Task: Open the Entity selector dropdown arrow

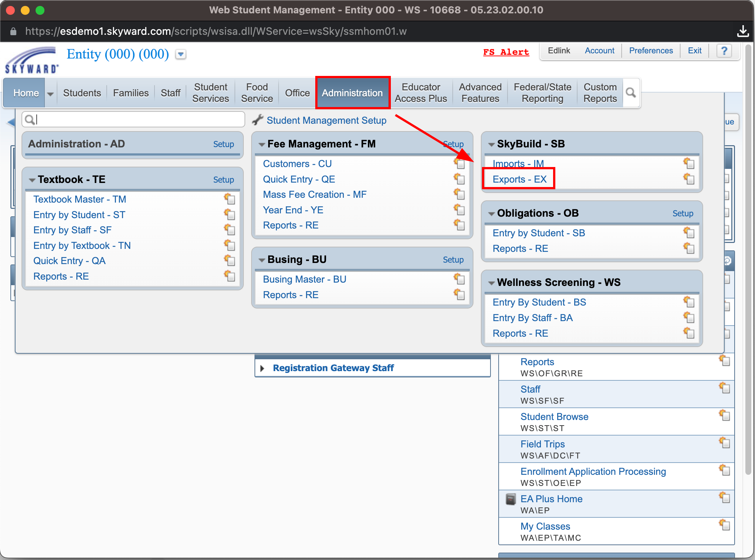Action: point(181,54)
